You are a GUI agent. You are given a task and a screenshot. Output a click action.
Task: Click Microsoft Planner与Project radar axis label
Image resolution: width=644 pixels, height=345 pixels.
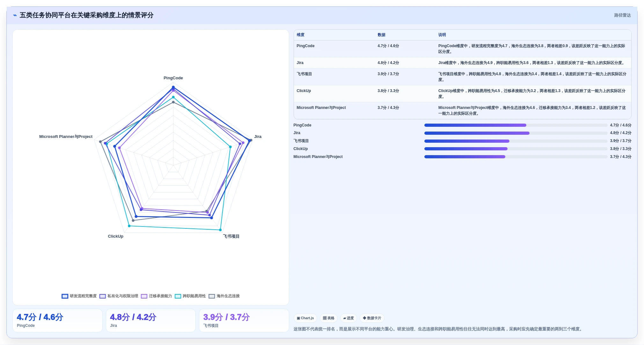(x=66, y=137)
